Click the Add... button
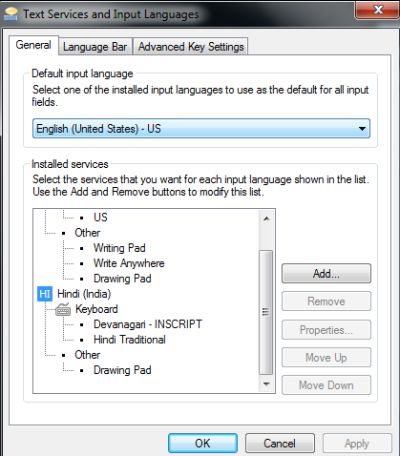This screenshot has height=456, width=400. (326, 274)
